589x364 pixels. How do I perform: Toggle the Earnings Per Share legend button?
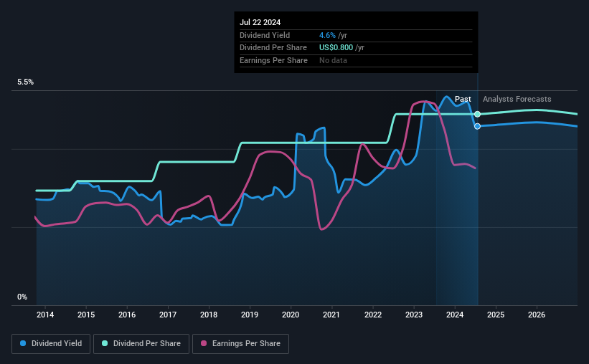click(240, 344)
